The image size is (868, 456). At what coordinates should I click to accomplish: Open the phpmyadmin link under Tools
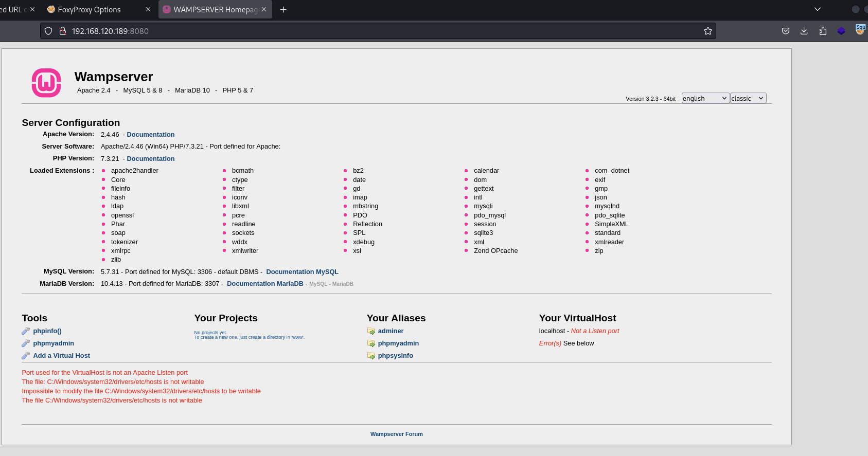(54, 343)
